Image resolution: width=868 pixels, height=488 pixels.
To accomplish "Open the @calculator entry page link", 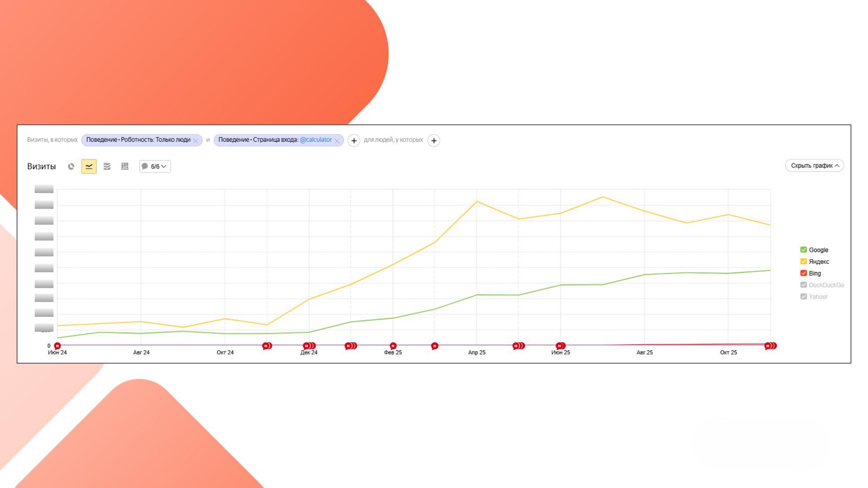I will [316, 140].
